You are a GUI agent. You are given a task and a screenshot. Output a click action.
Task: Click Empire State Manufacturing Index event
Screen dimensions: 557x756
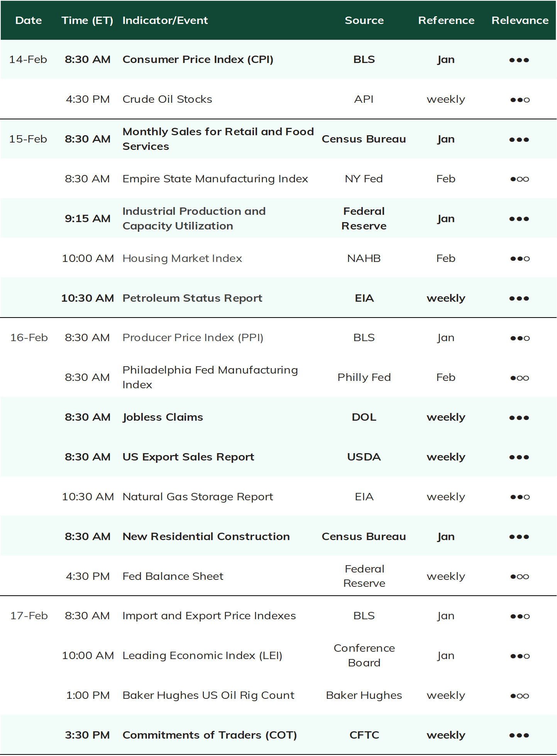click(215, 179)
